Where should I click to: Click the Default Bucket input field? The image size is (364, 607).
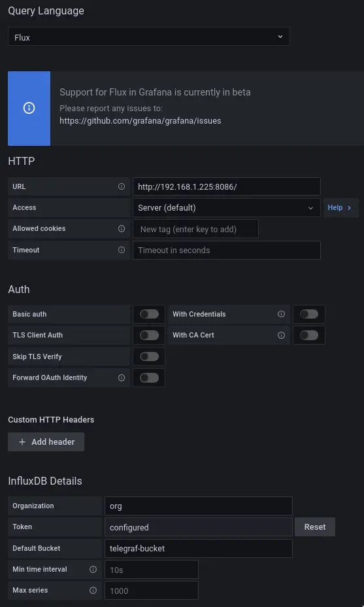coord(199,548)
